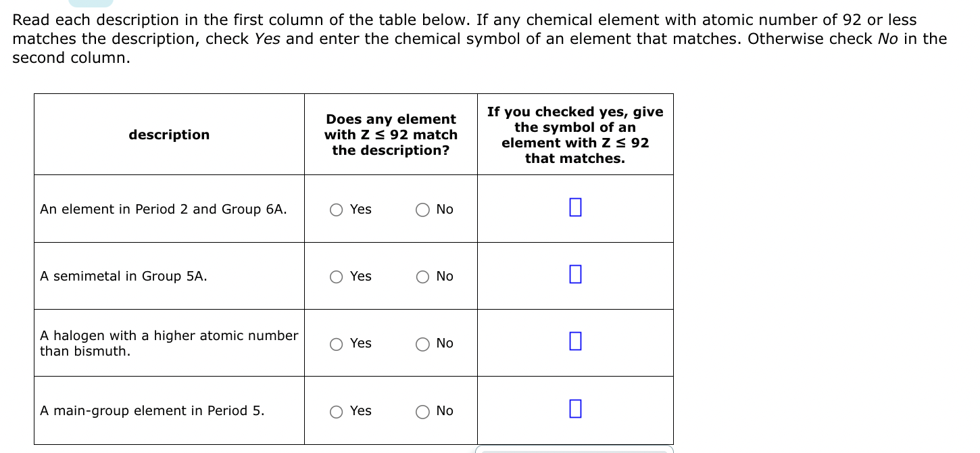Check No for the semimetal in Group 5A

point(422,277)
